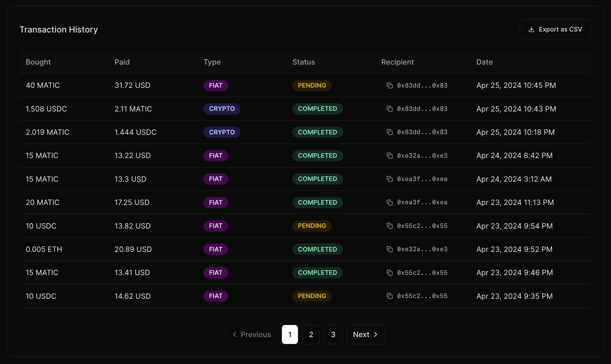Screen dimensions: 611x364
Task: Select the CRYPTO type badge on the 2.019 MATIC row
Action: 222,132
